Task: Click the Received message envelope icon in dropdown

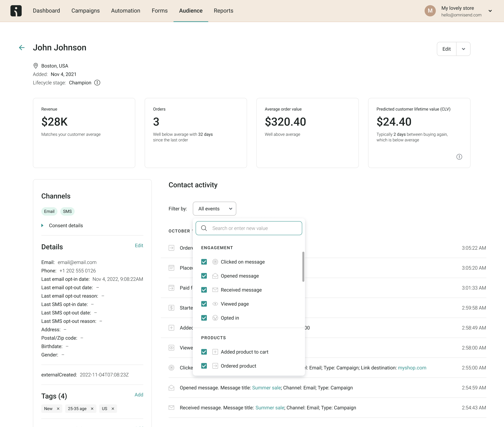Action: 215,290
